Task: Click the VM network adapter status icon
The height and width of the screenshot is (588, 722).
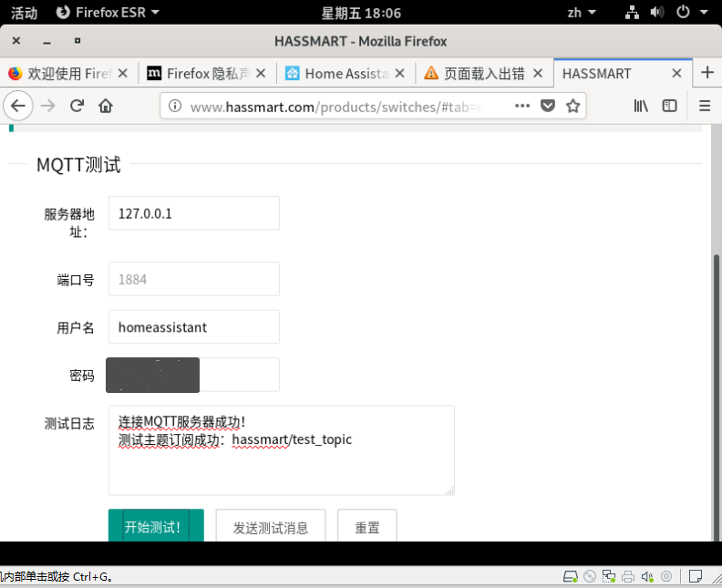Action: click(609, 576)
